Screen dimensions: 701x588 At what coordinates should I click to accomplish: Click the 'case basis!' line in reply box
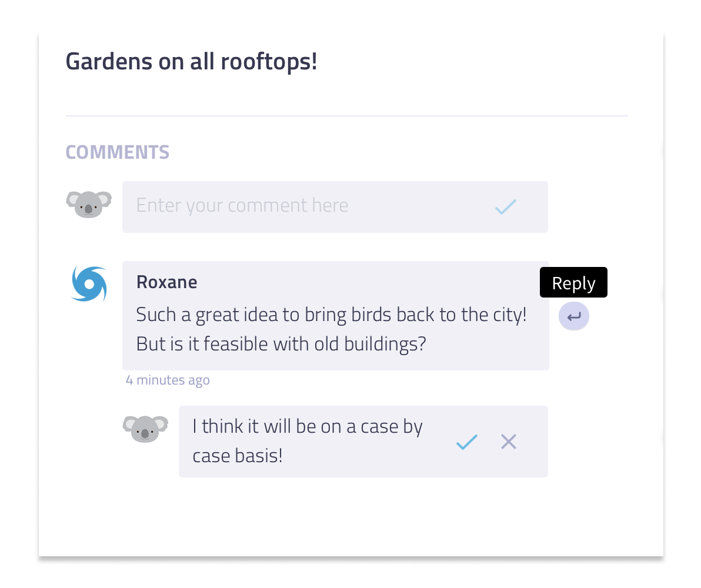[x=238, y=456]
